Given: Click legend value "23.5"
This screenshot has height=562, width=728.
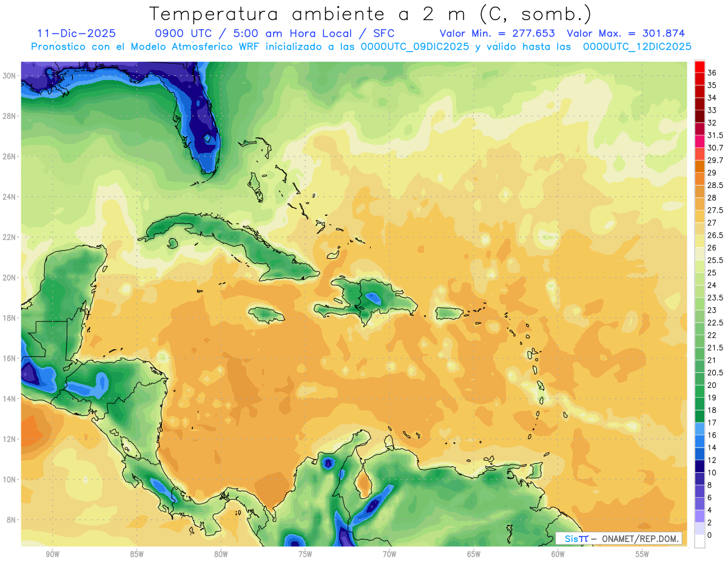Looking at the screenshot, I should click(715, 298).
